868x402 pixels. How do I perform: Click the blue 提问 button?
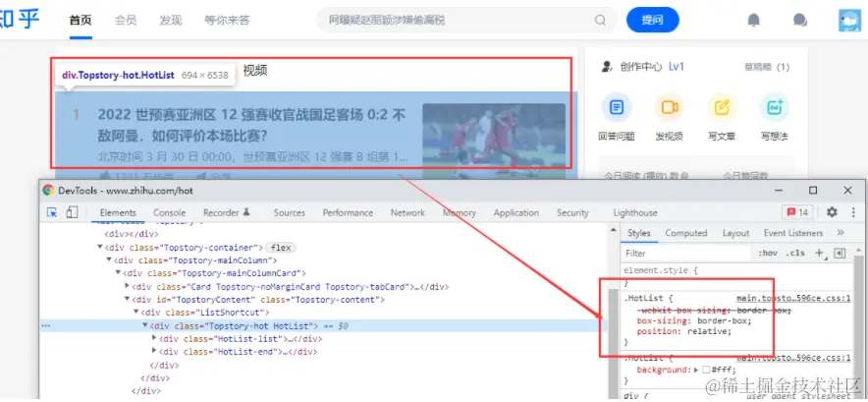pos(653,20)
